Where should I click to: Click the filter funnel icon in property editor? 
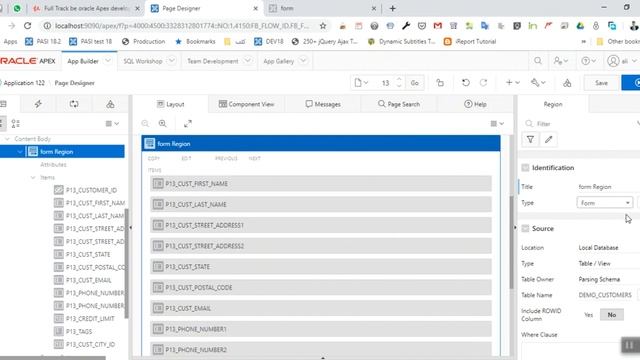(530, 140)
